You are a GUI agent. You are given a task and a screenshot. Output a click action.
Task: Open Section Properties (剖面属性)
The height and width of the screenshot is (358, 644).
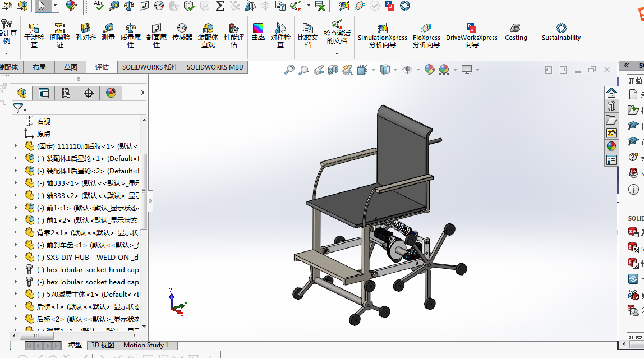coord(157,35)
